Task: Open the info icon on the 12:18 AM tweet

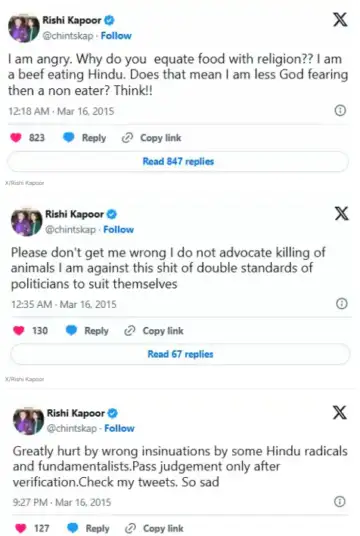Action: point(340,110)
